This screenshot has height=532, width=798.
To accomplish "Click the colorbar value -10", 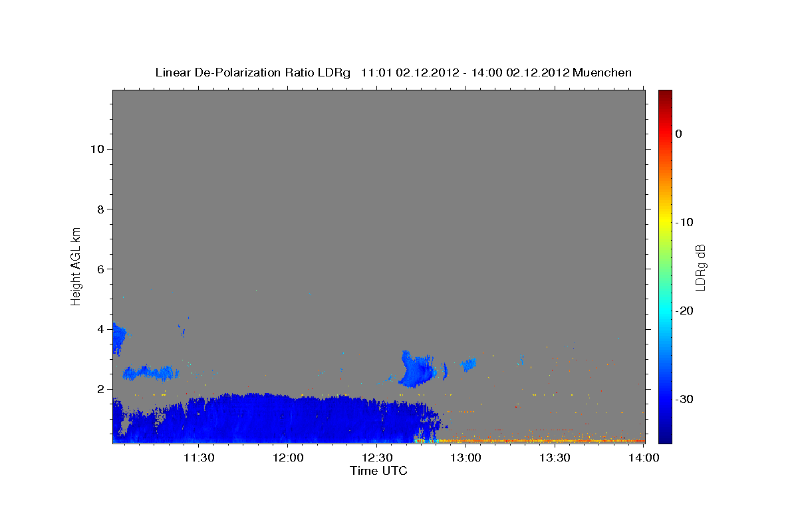I will click(x=684, y=222).
